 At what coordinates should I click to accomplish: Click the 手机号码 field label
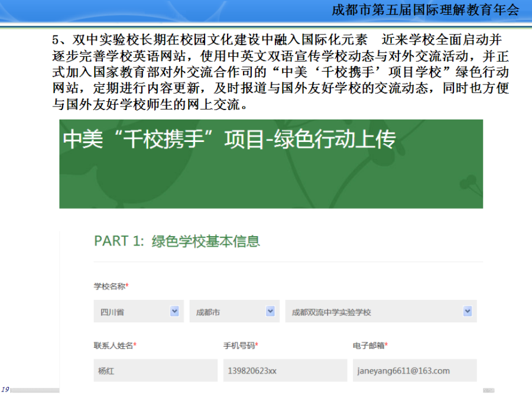coord(241,345)
